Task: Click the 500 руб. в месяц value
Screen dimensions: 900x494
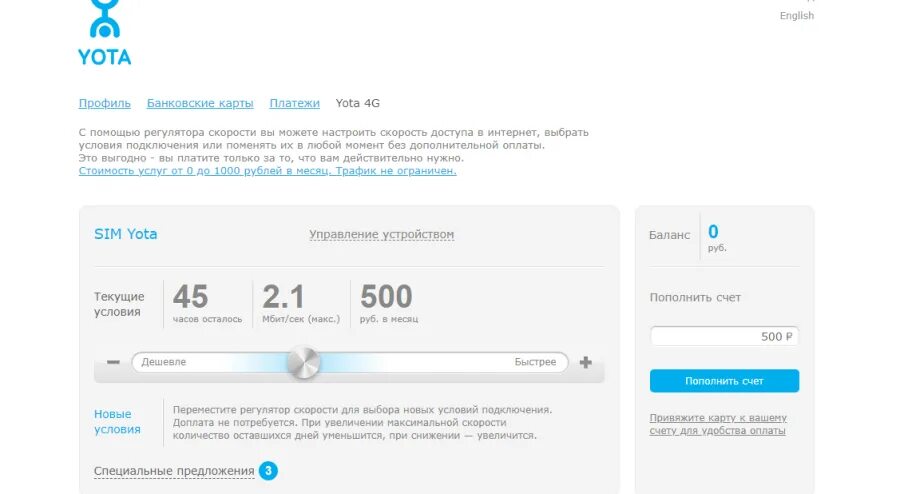Action: (x=389, y=304)
